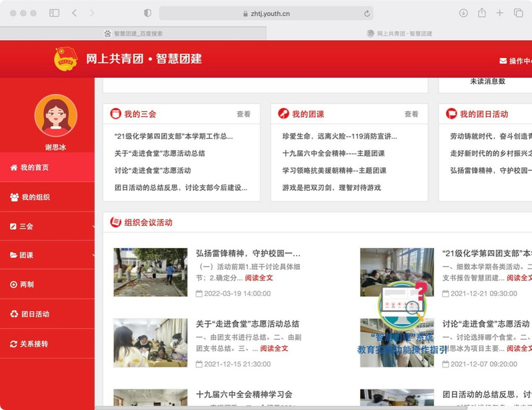Click calendar icon beside 2021-12-21 09:30:00
The image size is (532, 410).
445,293
